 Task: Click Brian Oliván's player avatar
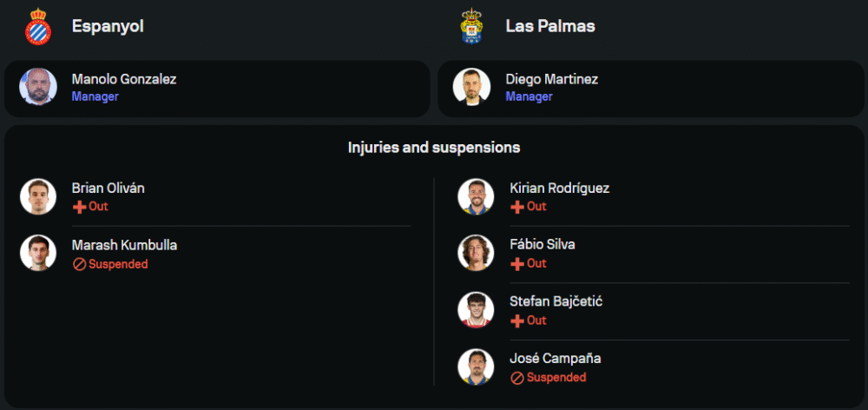38,197
